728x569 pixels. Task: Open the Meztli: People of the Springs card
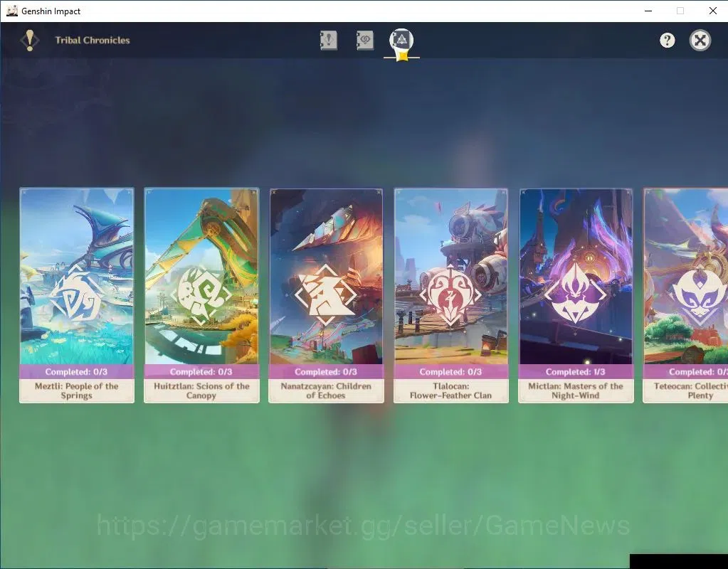pos(77,295)
